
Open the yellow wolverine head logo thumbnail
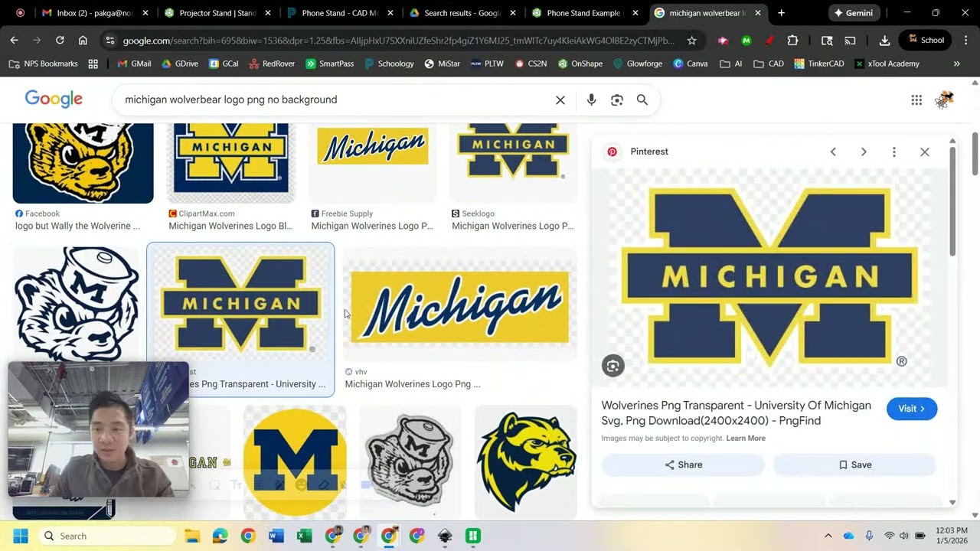pyautogui.click(x=526, y=461)
